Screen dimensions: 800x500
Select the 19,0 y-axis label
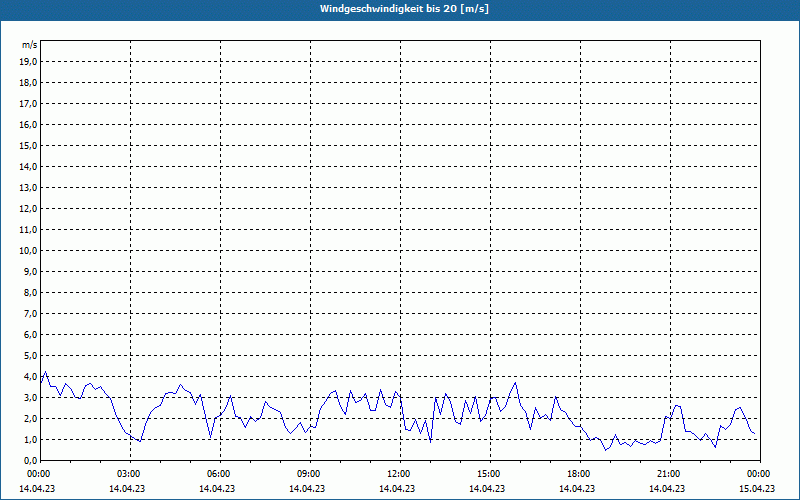pos(29,61)
